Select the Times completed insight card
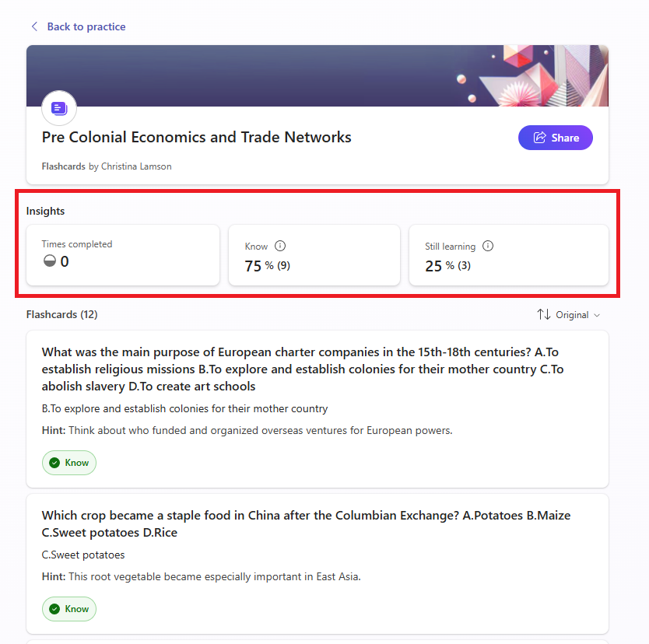This screenshot has height=644, width=649. coord(123,255)
